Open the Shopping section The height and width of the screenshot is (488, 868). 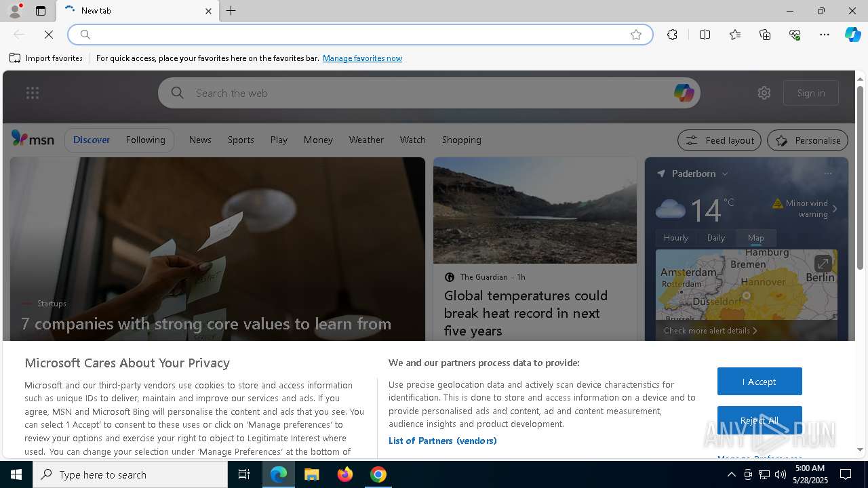click(x=461, y=140)
